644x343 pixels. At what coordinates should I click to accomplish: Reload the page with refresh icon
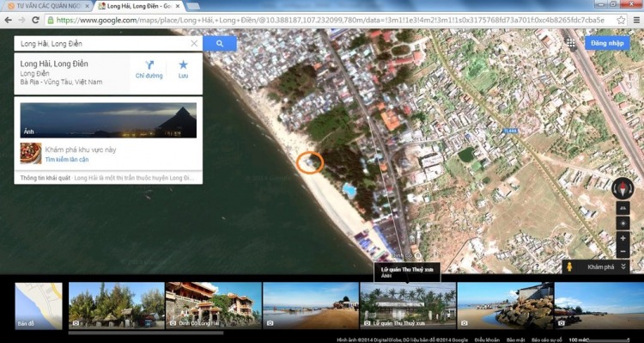[x=36, y=20]
